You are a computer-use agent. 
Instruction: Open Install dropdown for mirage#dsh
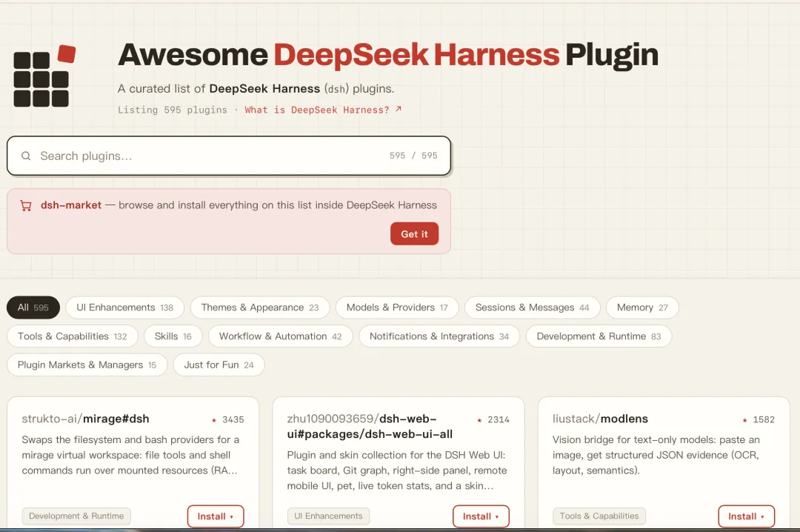216,516
